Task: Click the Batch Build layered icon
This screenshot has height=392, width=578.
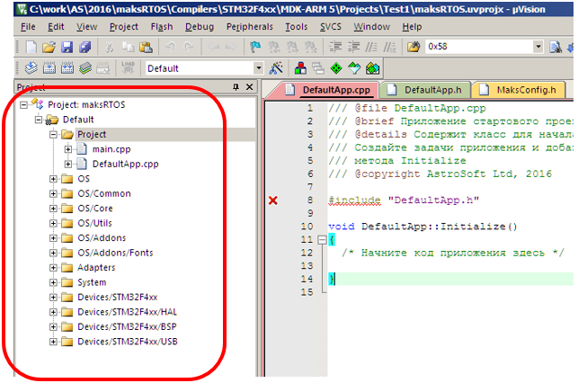Action: tap(85, 68)
